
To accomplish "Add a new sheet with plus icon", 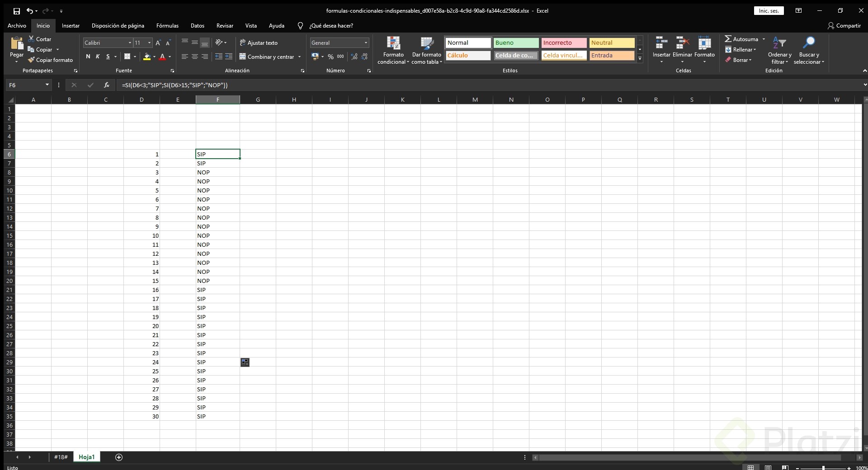I will (119, 457).
